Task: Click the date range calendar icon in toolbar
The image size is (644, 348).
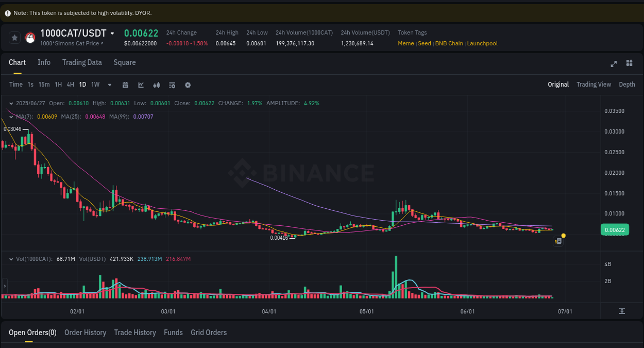Action: click(x=125, y=85)
